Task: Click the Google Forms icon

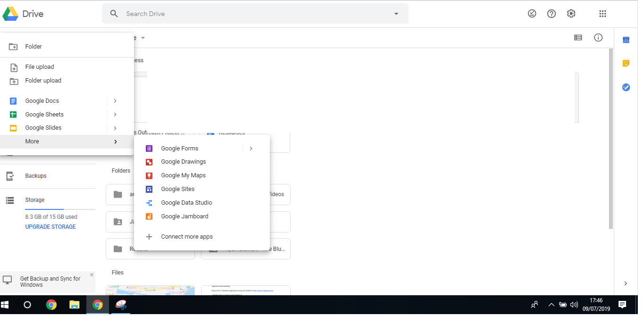Action: (149, 149)
